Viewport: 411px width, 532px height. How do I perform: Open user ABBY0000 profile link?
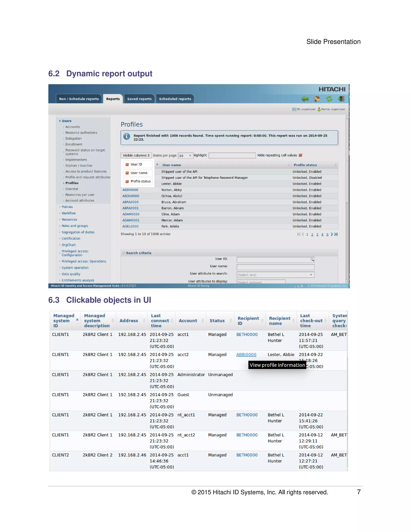click(130, 190)
